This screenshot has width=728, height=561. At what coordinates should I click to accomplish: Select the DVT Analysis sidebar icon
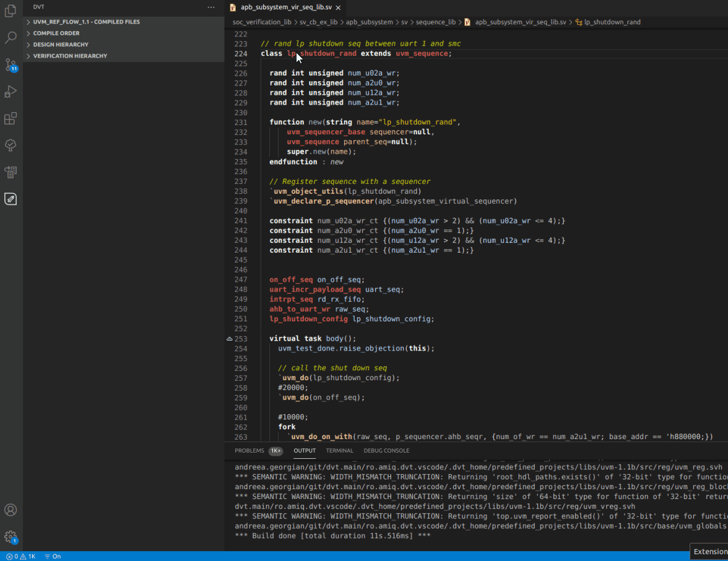pyautogui.click(x=10, y=199)
